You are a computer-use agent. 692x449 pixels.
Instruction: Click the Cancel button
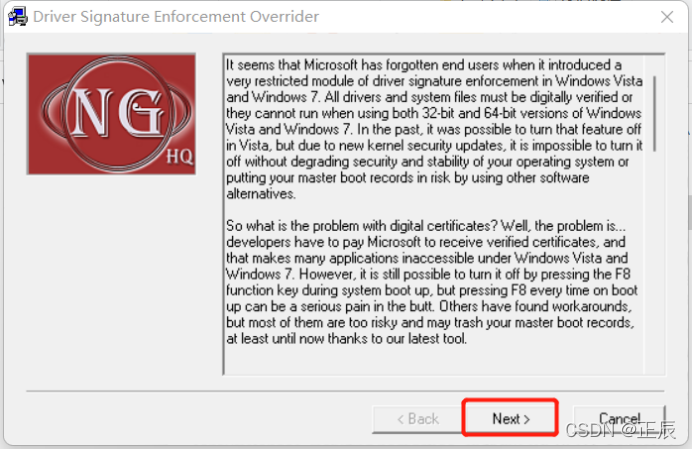point(619,418)
